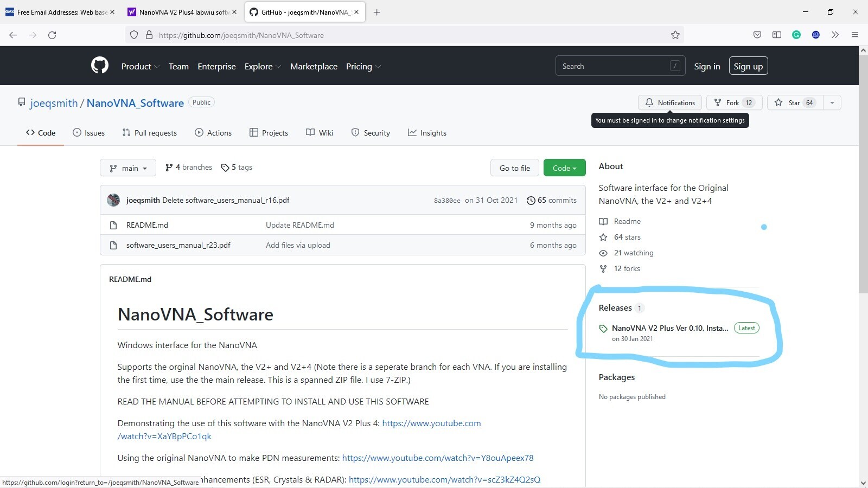Open the 65 commits history link
The image size is (868, 488).
coord(552,200)
